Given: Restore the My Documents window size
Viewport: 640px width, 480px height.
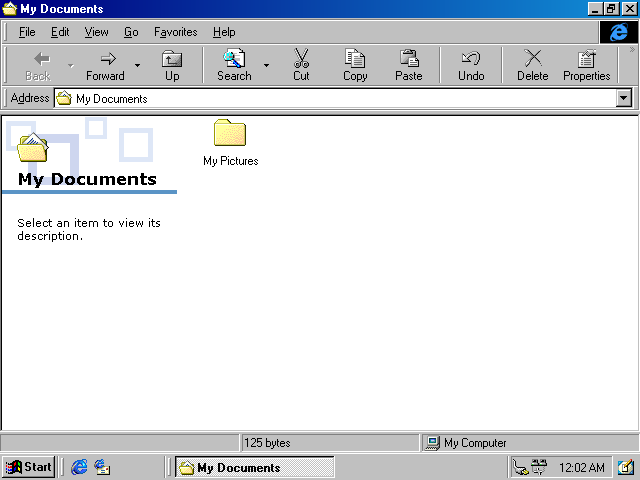Looking at the screenshot, I should pos(611,9).
